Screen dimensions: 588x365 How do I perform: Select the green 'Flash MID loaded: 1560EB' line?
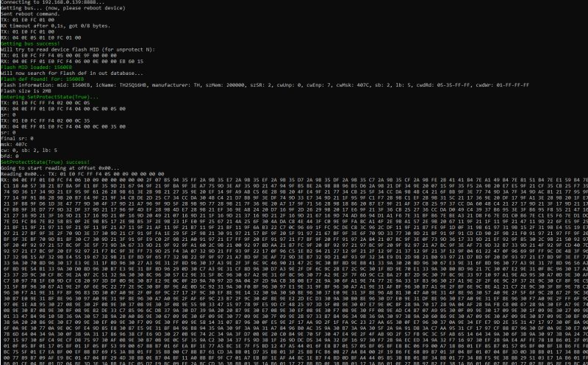pos(36,68)
